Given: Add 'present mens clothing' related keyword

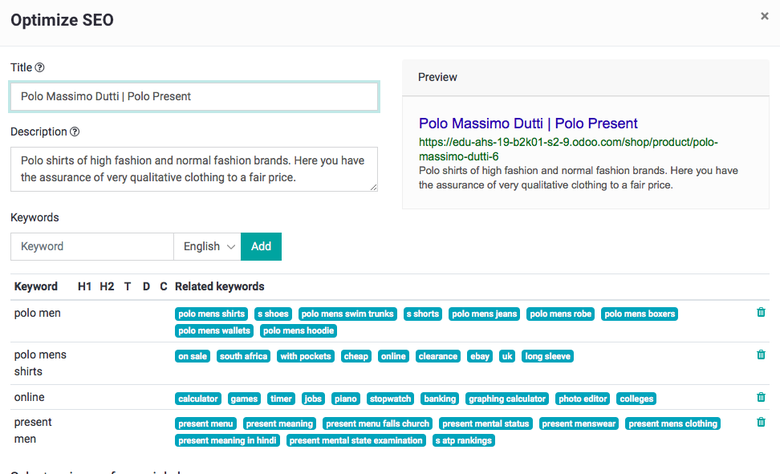Looking at the screenshot, I should coord(673,424).
